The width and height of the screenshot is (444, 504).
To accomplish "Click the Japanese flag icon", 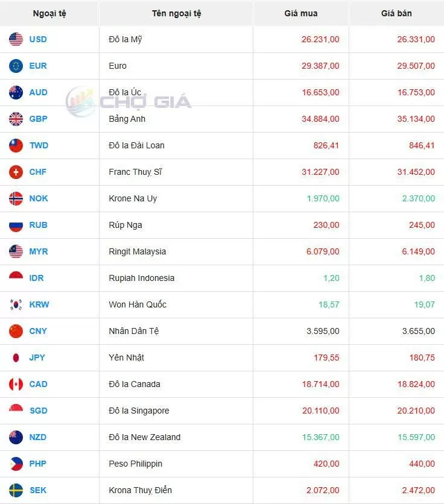I will click(16, 358).
